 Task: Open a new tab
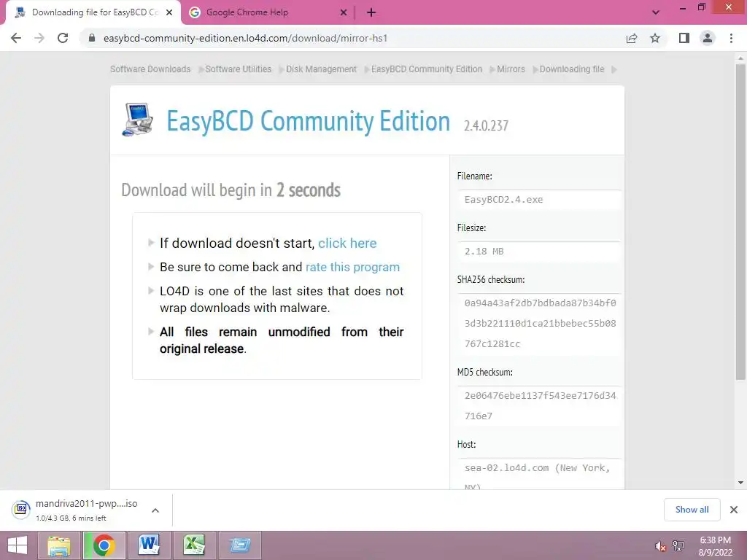(x=371, y=13)
